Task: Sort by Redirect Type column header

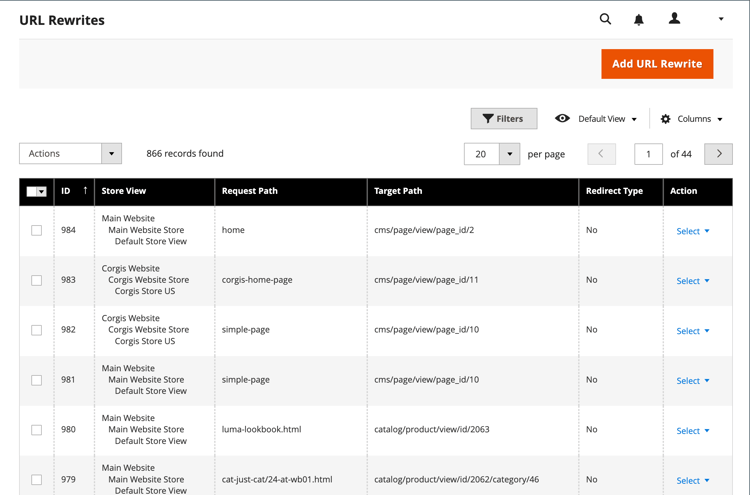Action: coord(621,191)
